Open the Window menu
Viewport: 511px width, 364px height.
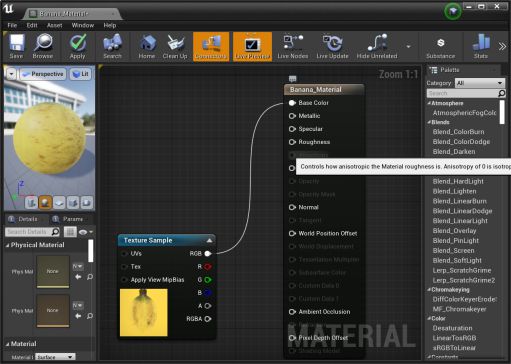[83, 25]
